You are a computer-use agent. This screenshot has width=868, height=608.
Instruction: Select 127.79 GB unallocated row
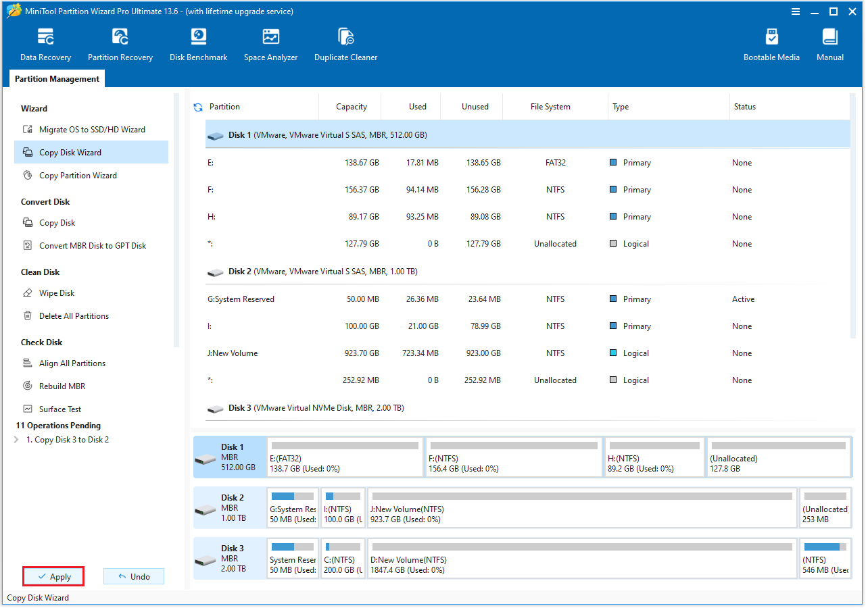[527, 244]
